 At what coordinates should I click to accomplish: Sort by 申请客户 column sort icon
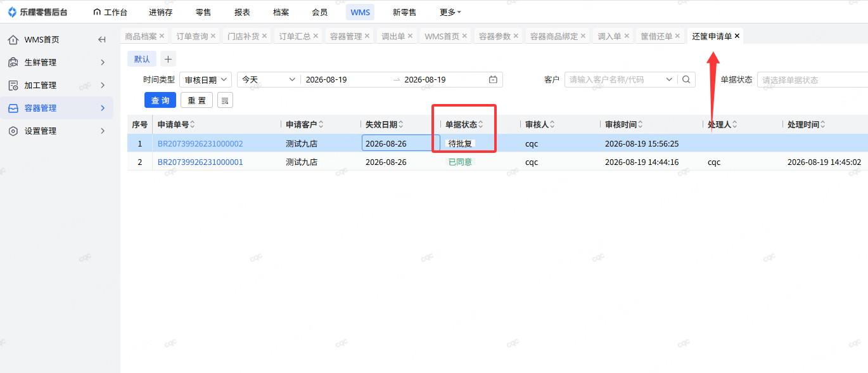tap(321, 124)
